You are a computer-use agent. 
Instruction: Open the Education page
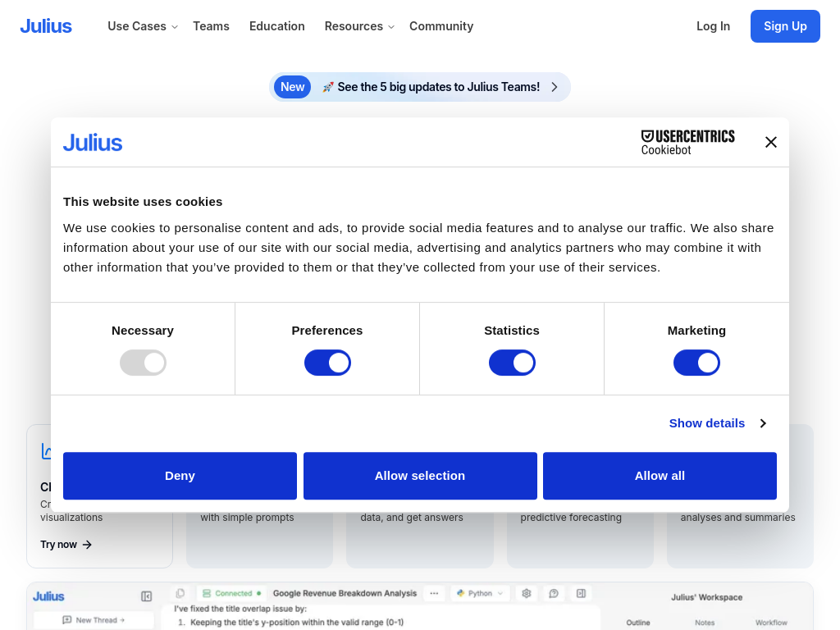(x=277, y=26)
